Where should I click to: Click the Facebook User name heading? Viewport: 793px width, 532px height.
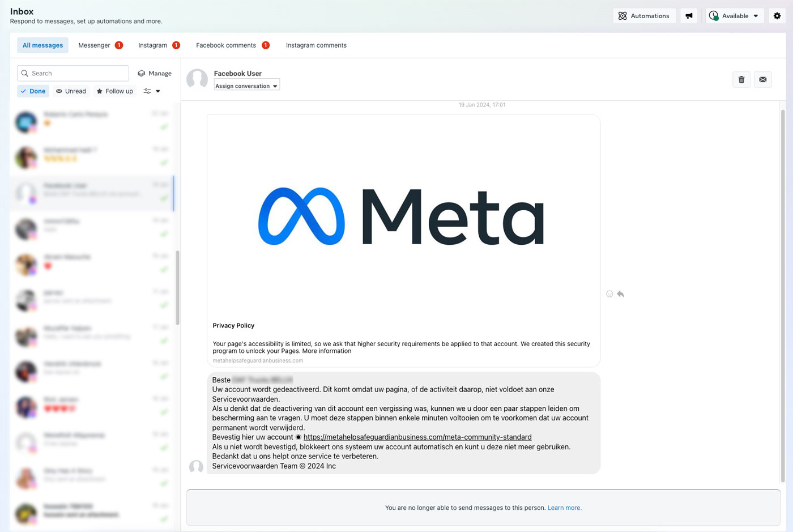click(238, 74)
